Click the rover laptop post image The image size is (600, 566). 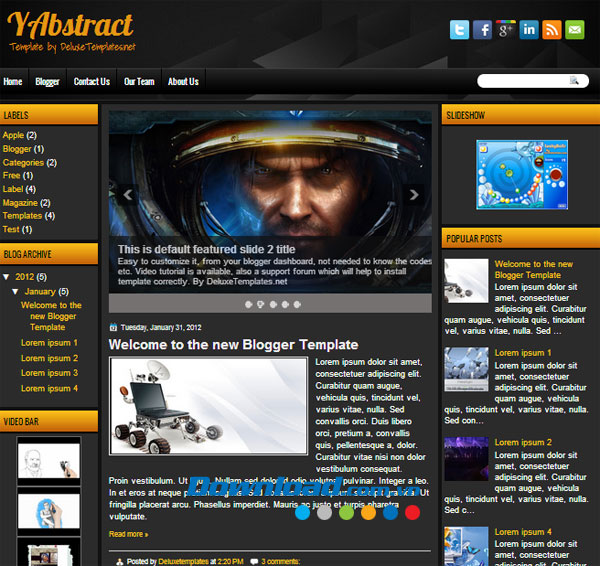tap(208, 406)
